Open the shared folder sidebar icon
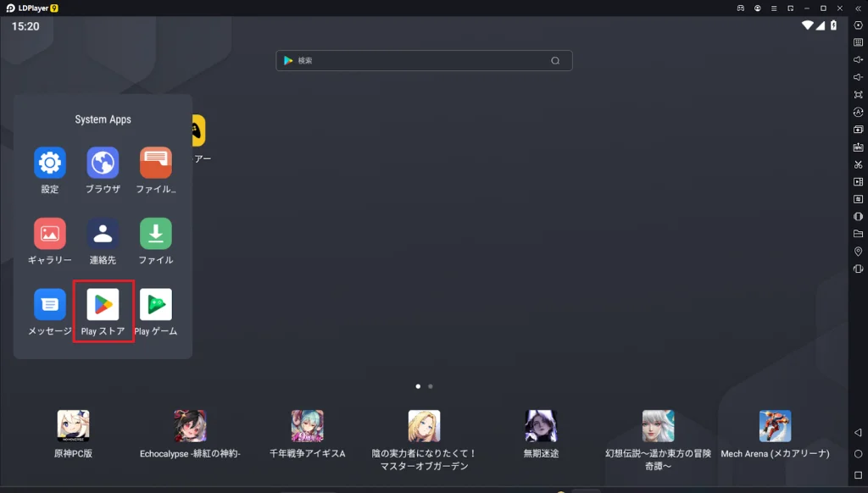The image size is (868, 493). tap(858, 234)
